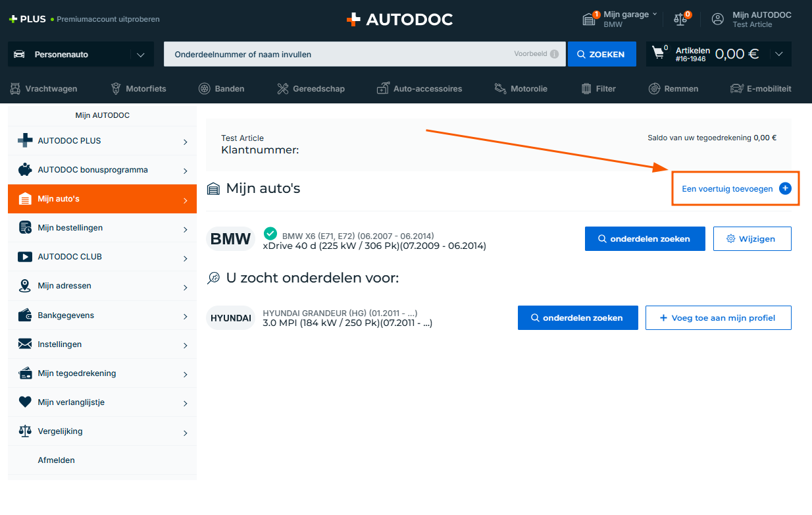Click the plus icon to add a vehicle

tap(785, 188)
